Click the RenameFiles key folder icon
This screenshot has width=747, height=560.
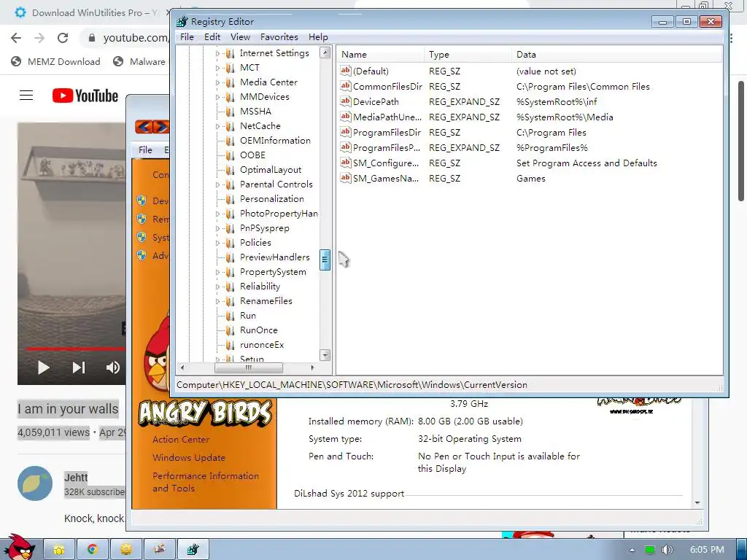[230, 301]
